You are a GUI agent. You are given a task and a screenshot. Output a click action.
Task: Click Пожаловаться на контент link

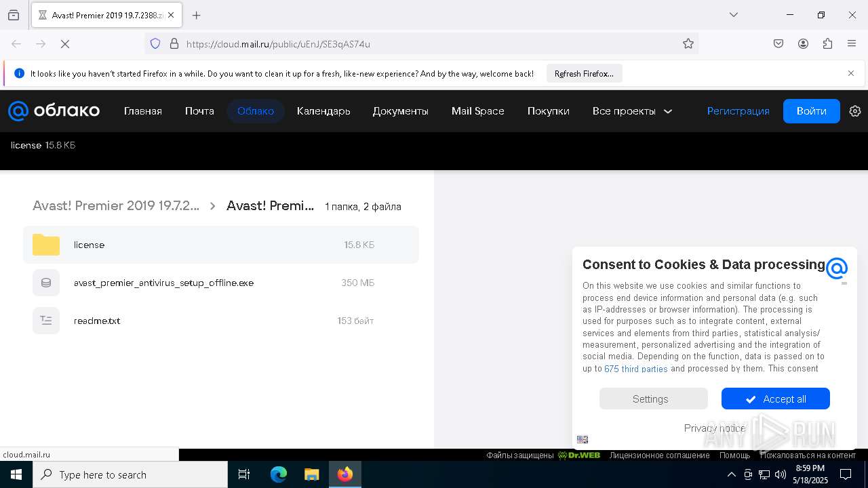pos(808,455)
